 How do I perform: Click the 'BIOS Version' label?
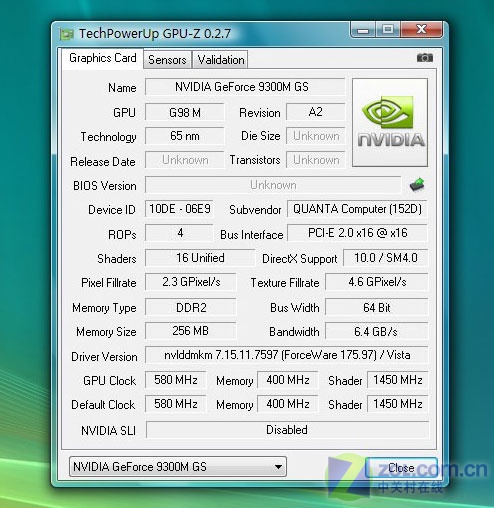[105, 186]
